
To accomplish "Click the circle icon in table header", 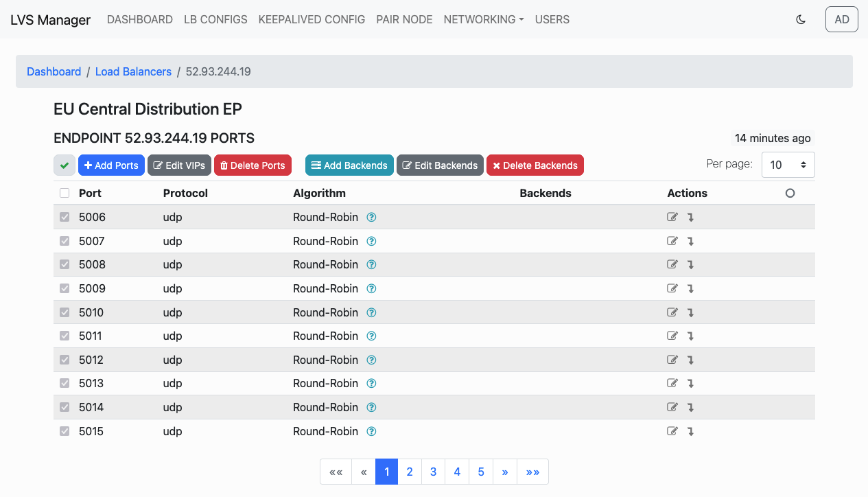I will [x=790, y=194].
